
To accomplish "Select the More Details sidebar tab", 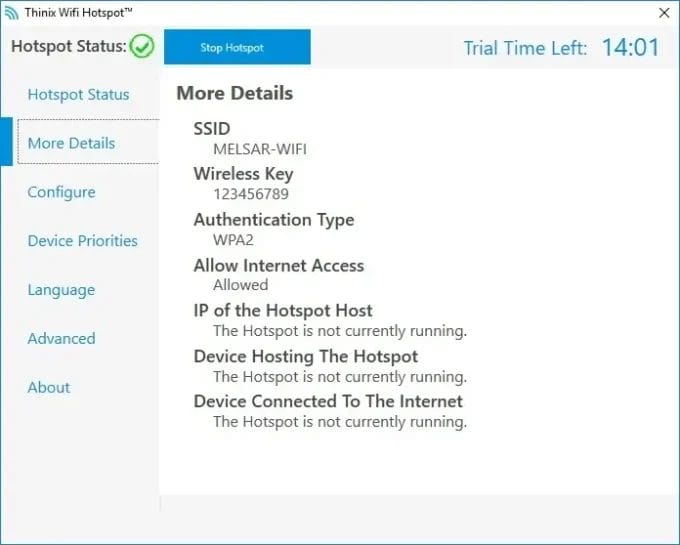I will 72,143.
